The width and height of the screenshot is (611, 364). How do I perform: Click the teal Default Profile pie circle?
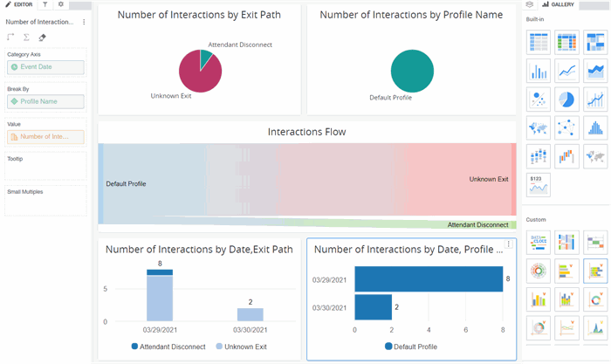tap(413, 70)
